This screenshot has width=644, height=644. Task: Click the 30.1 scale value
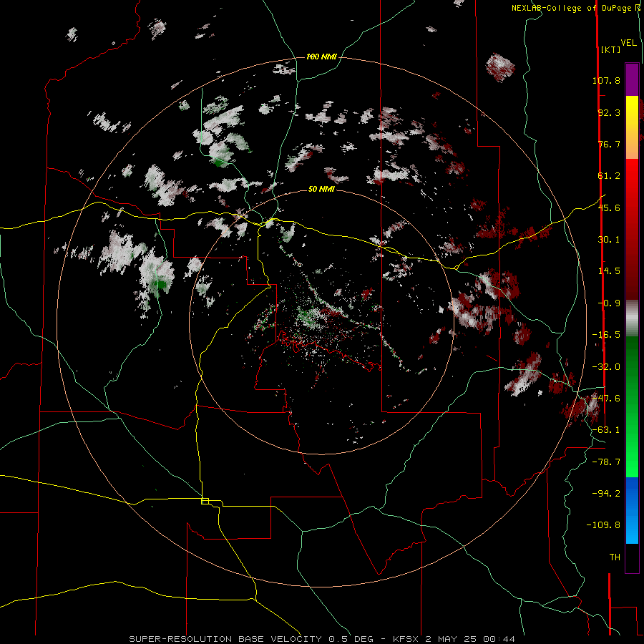click(609, 240)
